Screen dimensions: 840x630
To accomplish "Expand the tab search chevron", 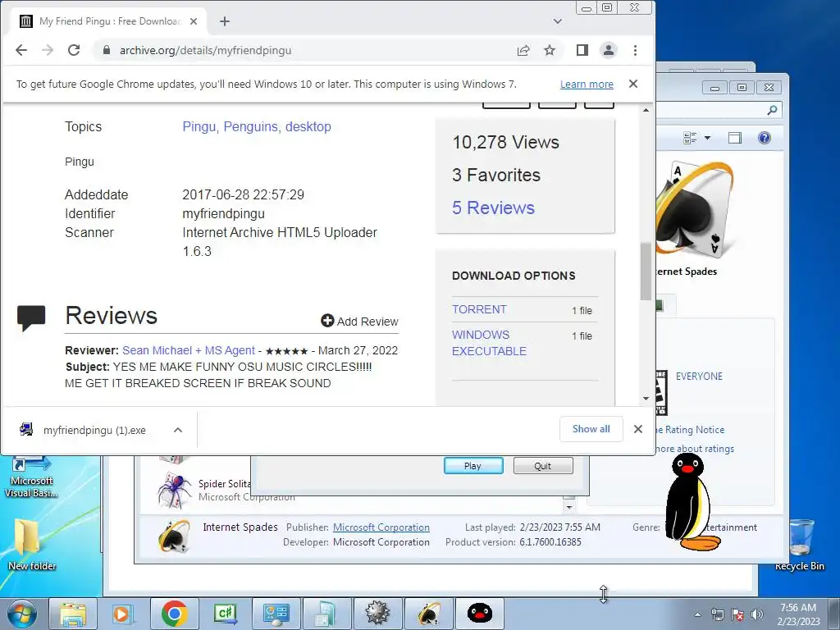I will coord(558,21).
